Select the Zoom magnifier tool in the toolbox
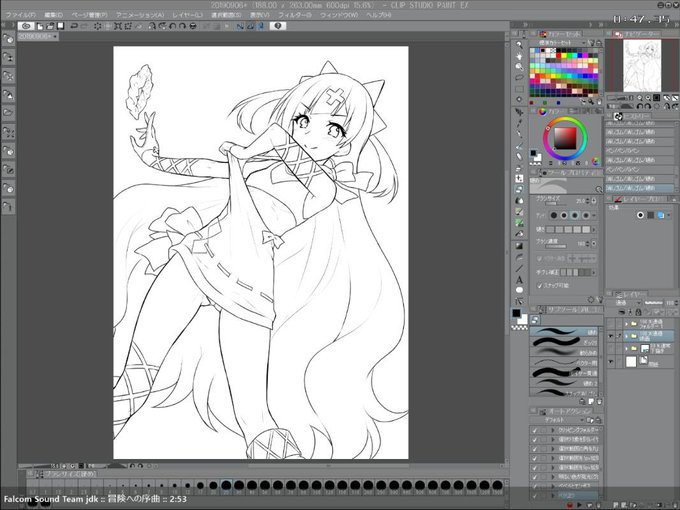 click(x=519, y=44)
